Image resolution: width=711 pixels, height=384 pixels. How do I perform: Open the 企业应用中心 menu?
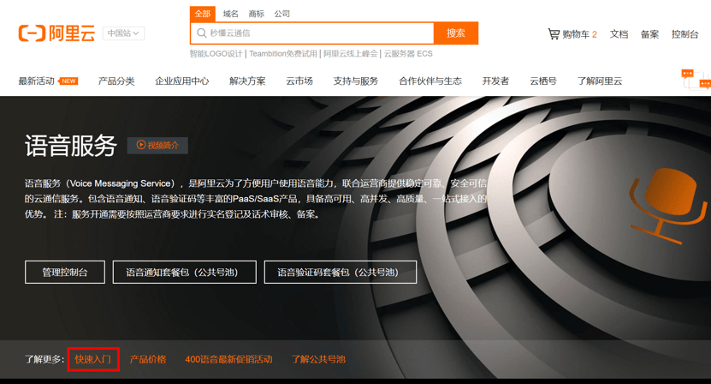coord(182,81)
